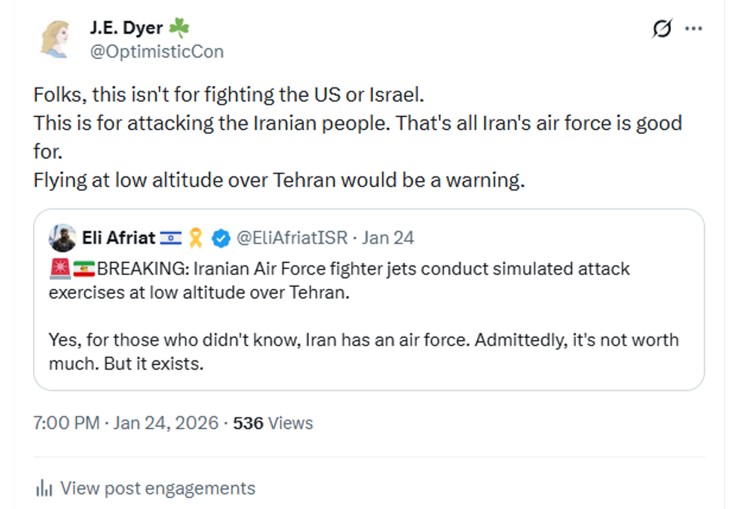Click Eli Afriat's small profile avatar
The image size is (735, 509).
[62, 238]
